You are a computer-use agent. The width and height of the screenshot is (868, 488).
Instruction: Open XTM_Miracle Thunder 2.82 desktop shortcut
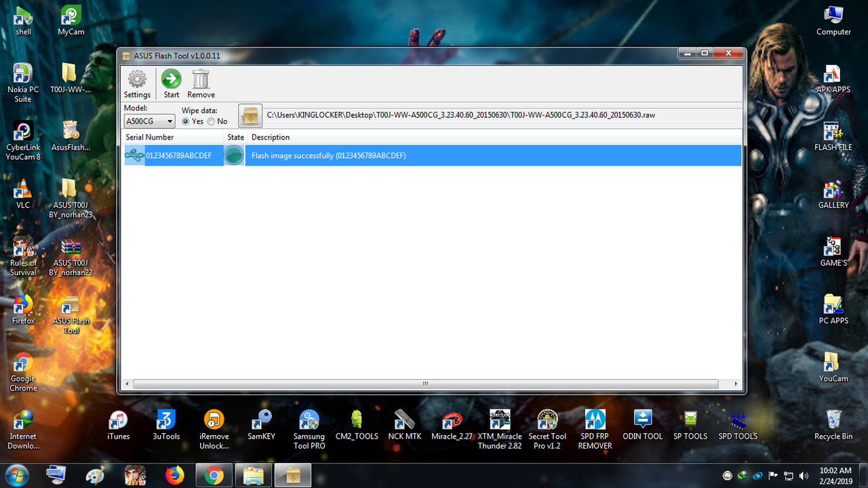(500, 430)
